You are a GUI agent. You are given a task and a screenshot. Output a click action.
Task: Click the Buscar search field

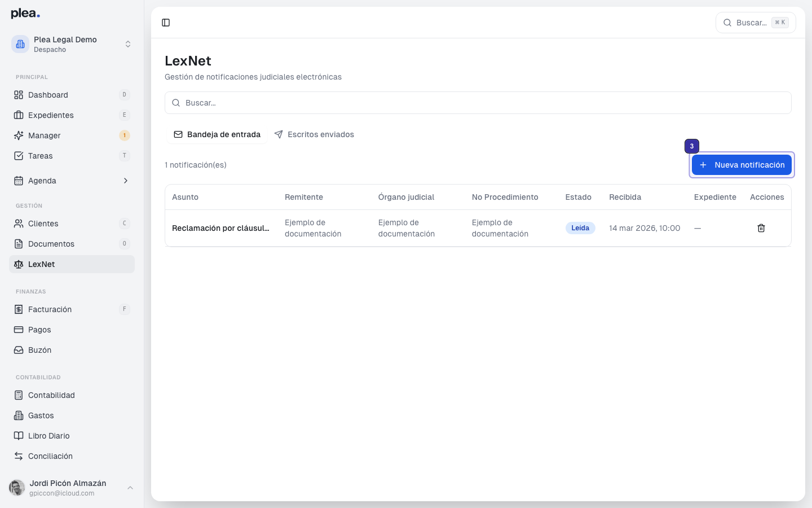pos(478,103)
